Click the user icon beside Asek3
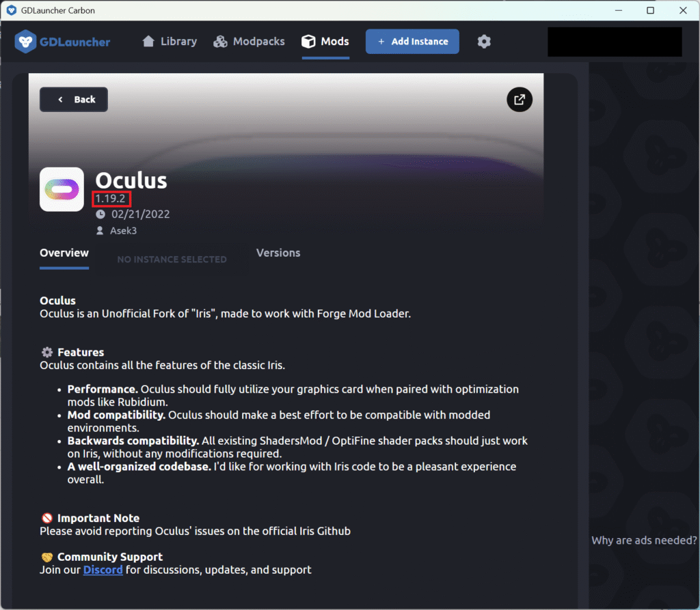700x610 pixels. point(100,231)
